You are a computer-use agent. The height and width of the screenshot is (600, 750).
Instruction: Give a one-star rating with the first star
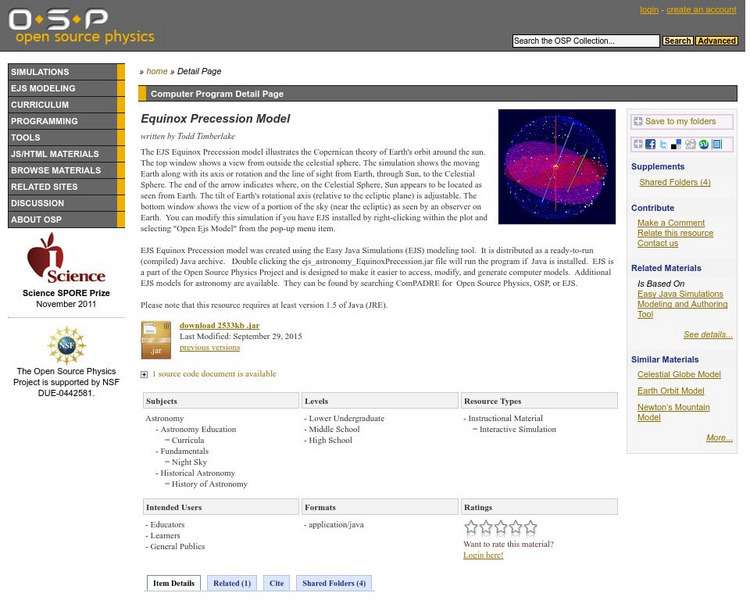tap(471, 527)
